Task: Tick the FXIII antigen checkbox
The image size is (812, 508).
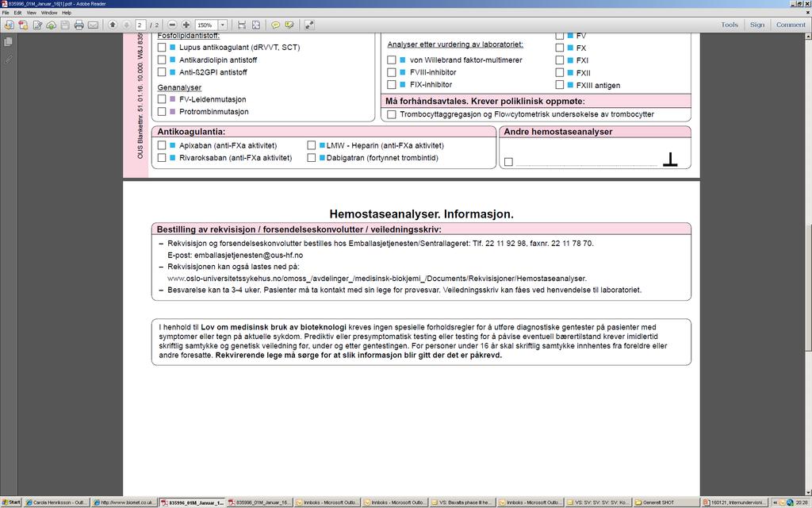Action: [x=560, y=84]
